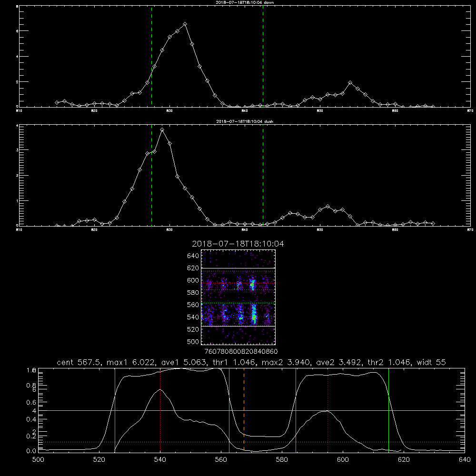Open the colored spectral image thumbnail
The height and width of the screenshot is (476, 476).
238,297
